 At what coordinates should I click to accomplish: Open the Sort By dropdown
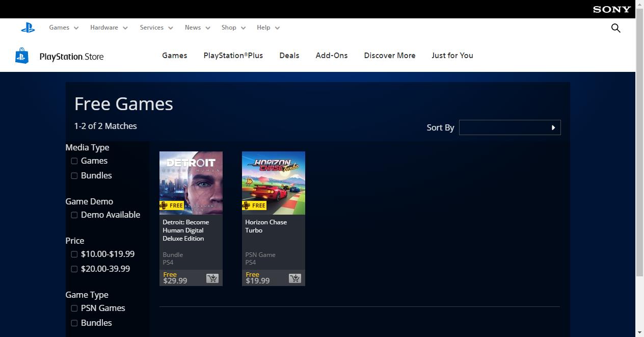[509, 127]
